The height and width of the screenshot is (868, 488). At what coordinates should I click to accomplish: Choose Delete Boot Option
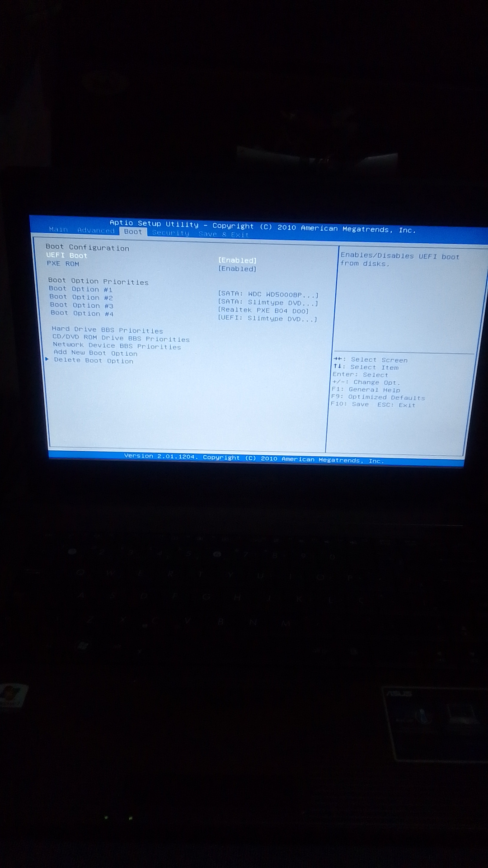click(x=94, y=360)
